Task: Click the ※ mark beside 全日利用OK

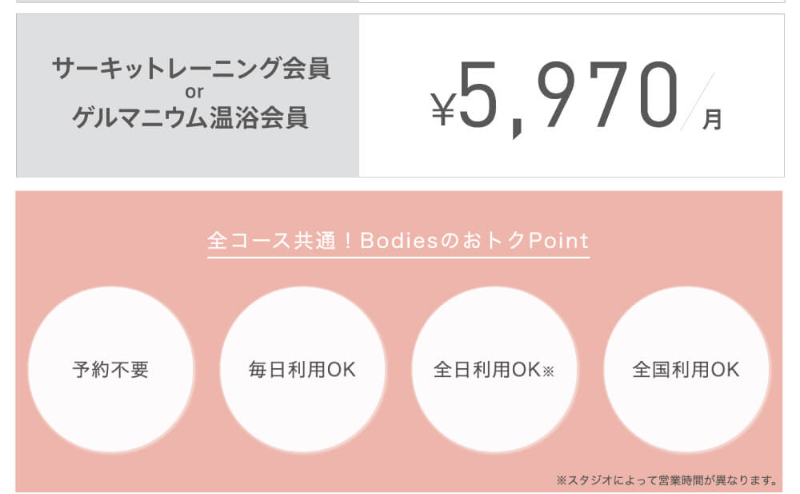Action: 548,372
